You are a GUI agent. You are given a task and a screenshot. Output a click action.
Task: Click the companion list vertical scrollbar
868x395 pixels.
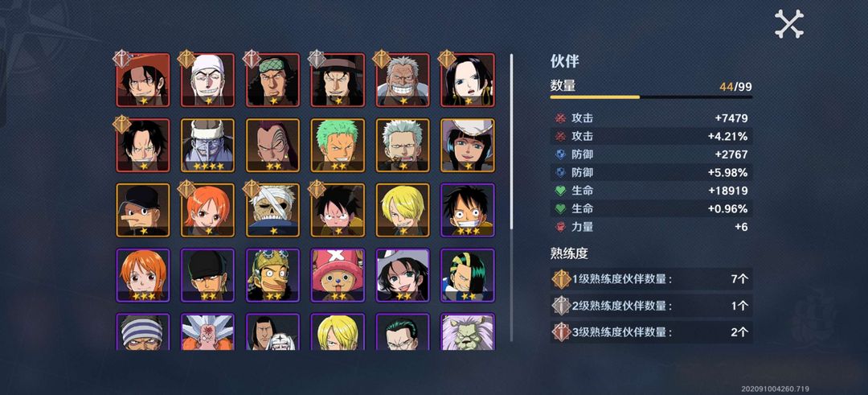click(x=511, y=197)
